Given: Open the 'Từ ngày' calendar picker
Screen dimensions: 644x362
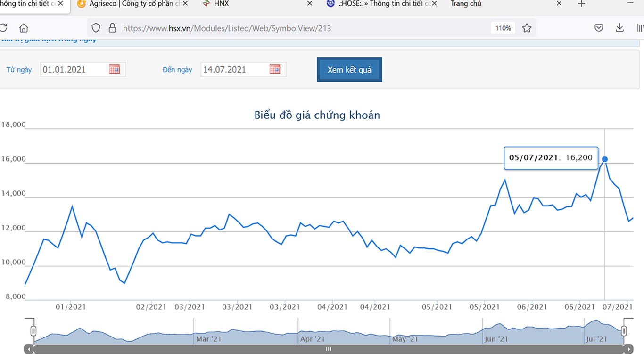Looking at the screenshot, I should coord(115,69).
